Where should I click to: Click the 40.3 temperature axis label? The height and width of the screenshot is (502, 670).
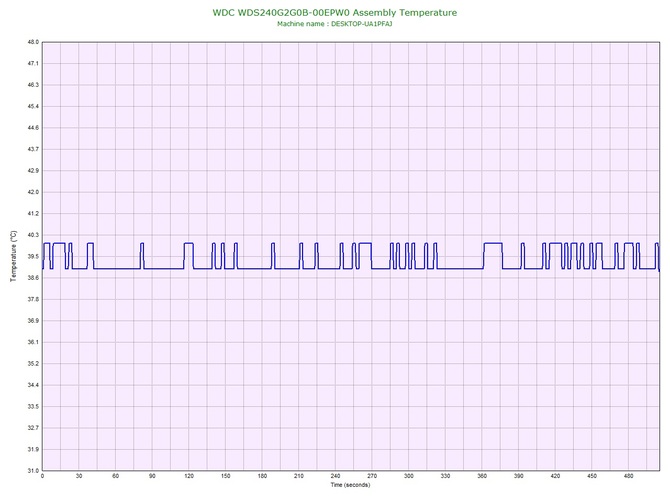pyautogui.click(x=33, y=235)
